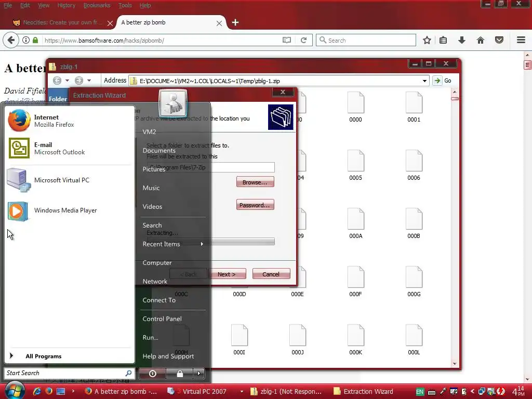Viewport: 532px width, 399px height.
Task: Open Microsoft Virtual PC from Start menu
Action: 69,180
